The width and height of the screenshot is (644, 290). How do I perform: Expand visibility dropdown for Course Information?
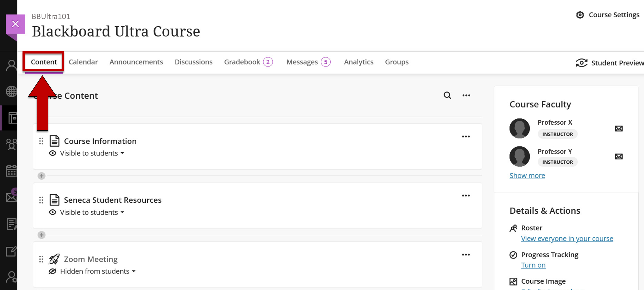point(122,153)
